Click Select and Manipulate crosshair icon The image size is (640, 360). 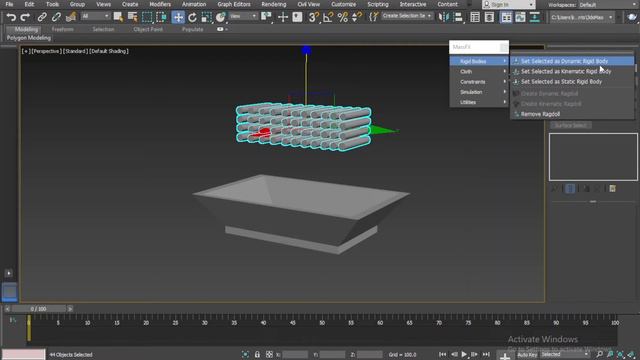[x=282, y=17]
